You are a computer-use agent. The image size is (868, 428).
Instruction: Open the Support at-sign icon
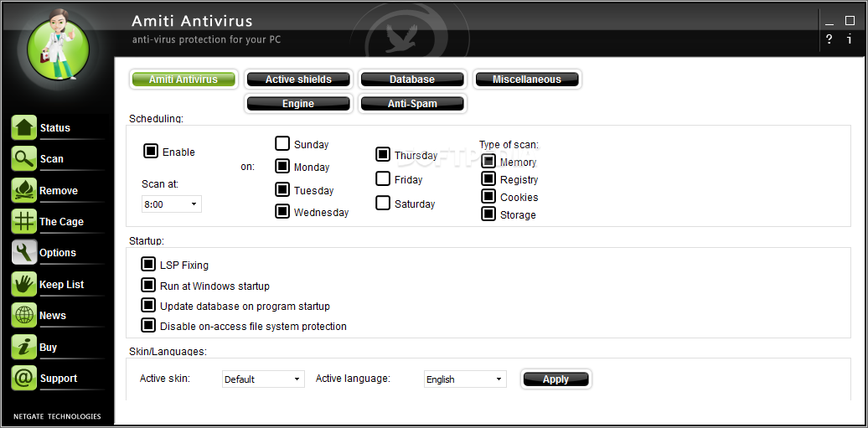(23, 379)
